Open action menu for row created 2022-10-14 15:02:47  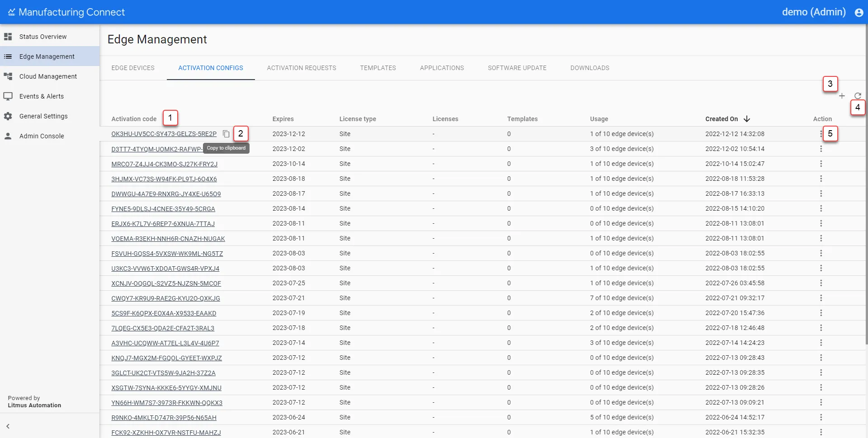pos(821,164)
